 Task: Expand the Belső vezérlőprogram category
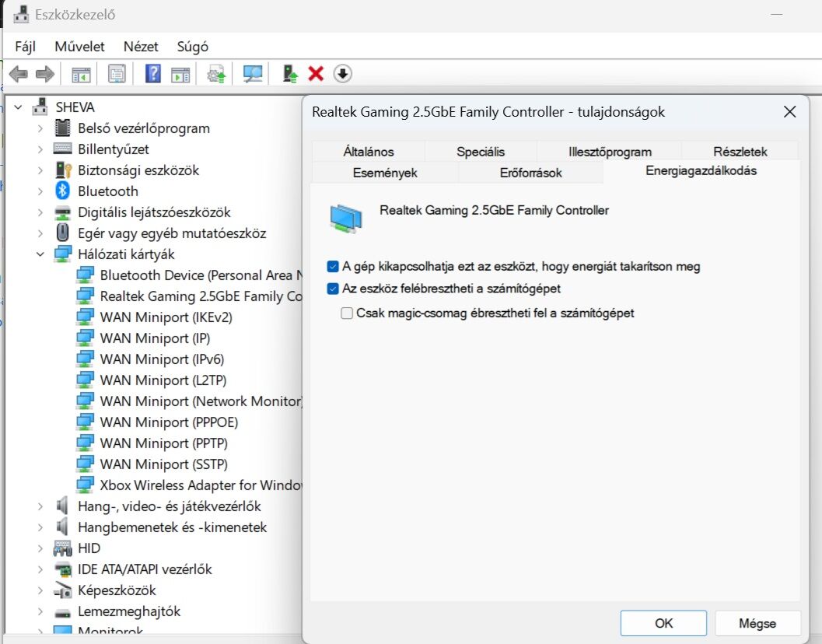coord(40,128)
